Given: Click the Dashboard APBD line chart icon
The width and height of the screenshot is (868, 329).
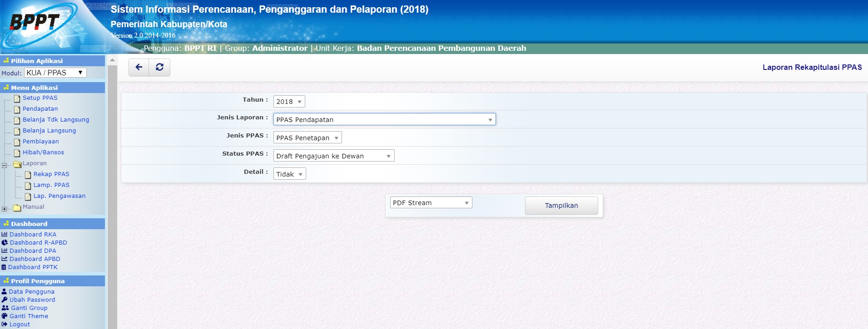Looking at the screenshot, I should point(5,259).
